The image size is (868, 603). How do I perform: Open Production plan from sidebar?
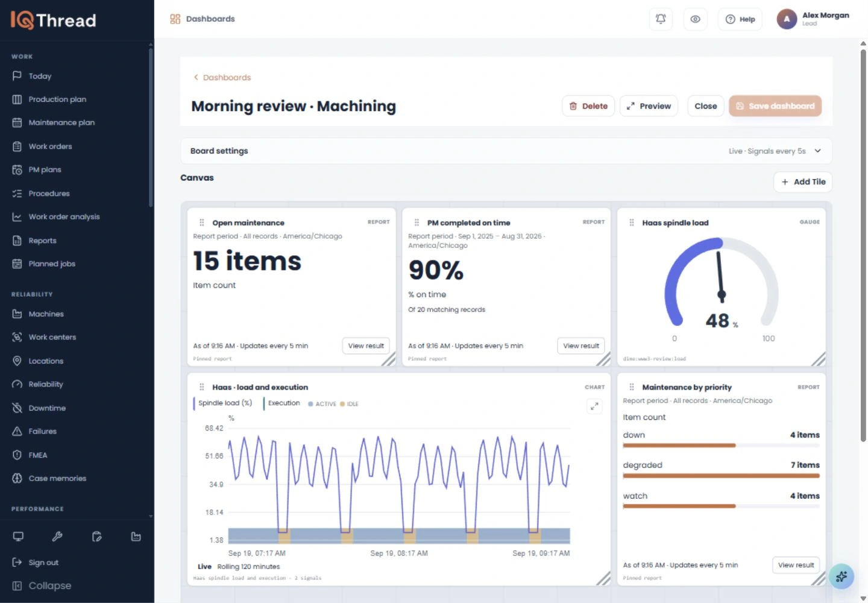click(x=57, y=99)
